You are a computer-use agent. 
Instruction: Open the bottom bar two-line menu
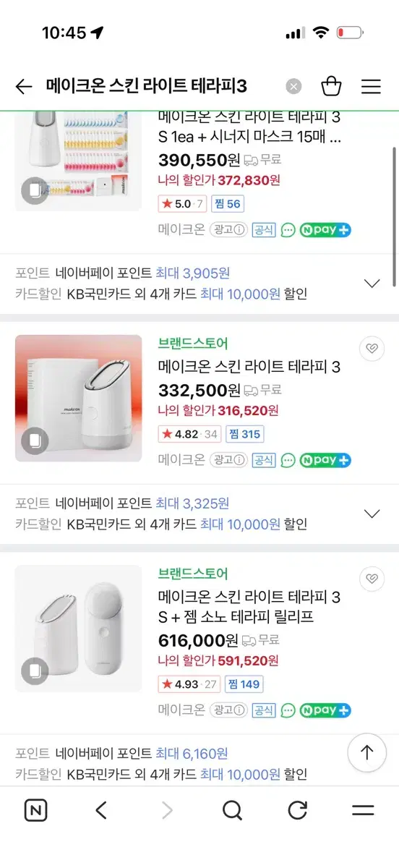(x=363, y=811)
